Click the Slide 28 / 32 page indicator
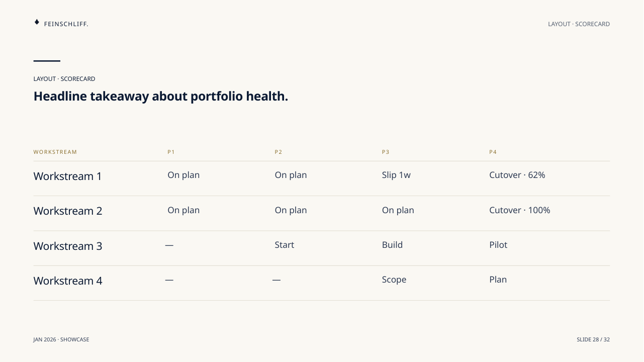The height and width of the screenshot is (362, 644). [x=593, y=340]
